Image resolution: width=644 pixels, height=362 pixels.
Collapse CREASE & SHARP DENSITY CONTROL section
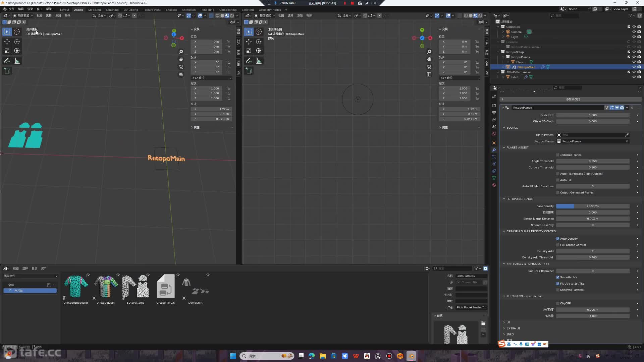click(x=504, y=231)
